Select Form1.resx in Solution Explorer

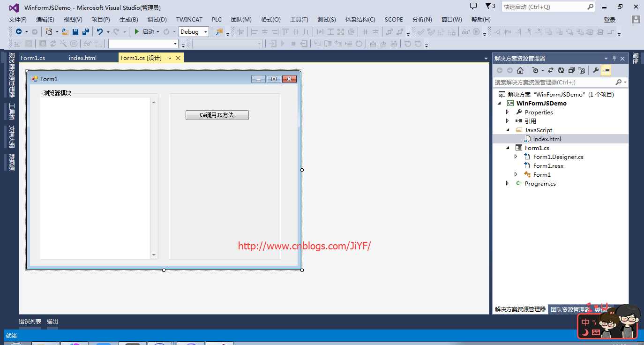(548, 166)
